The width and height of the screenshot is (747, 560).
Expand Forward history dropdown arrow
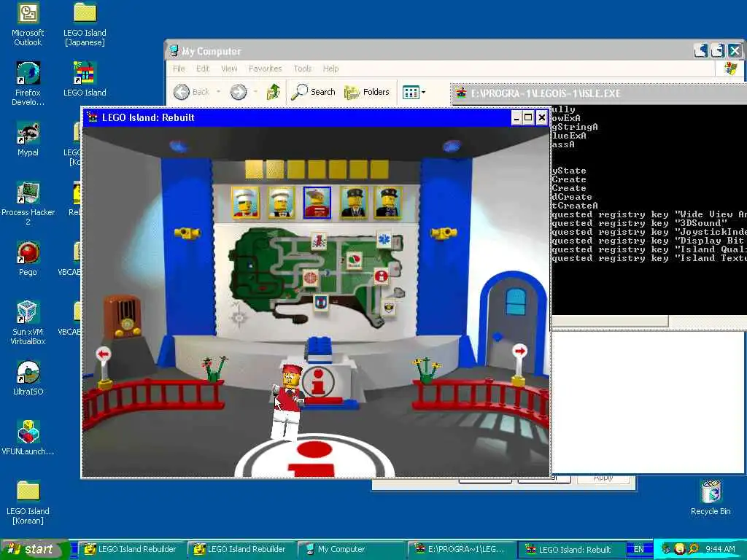(x=255, y=92)
